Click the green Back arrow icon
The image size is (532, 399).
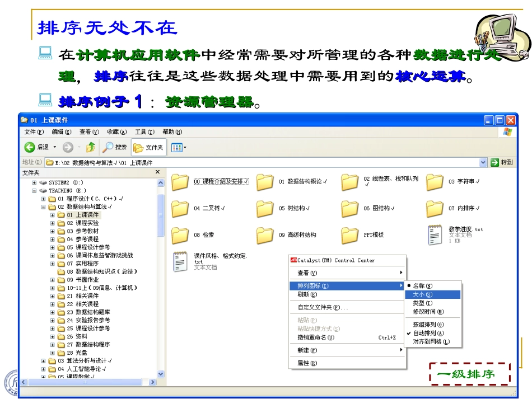(x=30, y=147)
